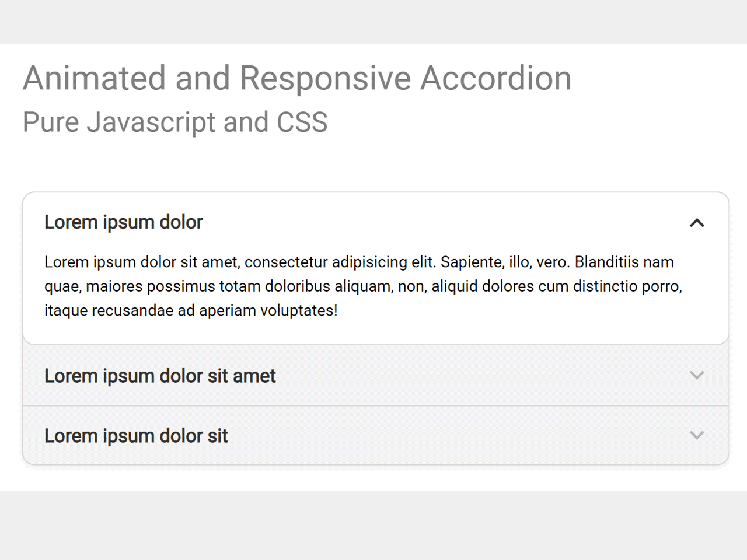Click the gray area above the page title

(x=373, y=22)
